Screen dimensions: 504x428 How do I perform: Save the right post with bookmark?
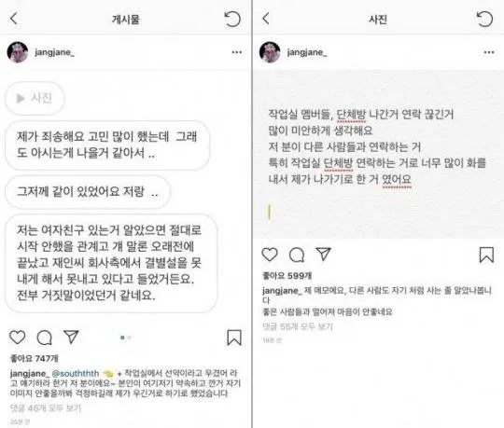(x=486, y=255)
